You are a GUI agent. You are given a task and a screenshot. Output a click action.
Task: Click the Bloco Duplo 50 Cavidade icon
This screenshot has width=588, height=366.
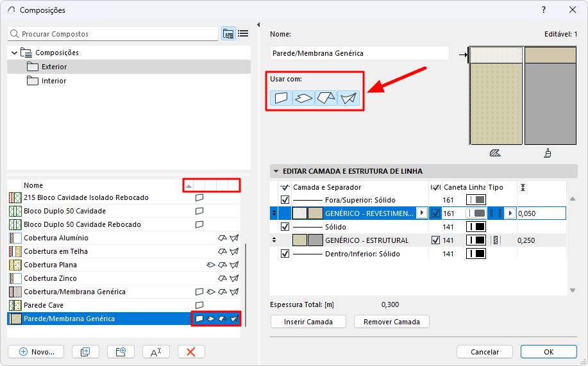tap(15, 211)
